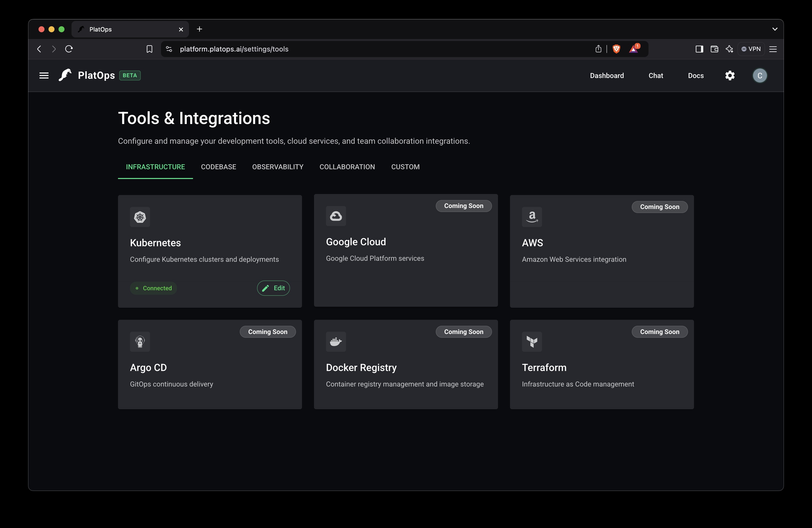Click the Kubernetes helm icon
The image size is (812, 528).
point(140,217)
